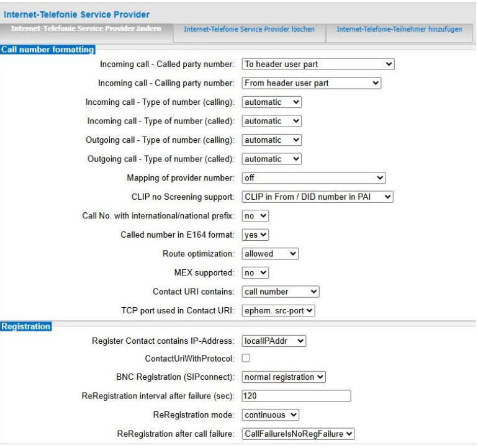
Task: Open BNC Registration (SIPconnect) dropdown
Action: [x=283, y=377]
